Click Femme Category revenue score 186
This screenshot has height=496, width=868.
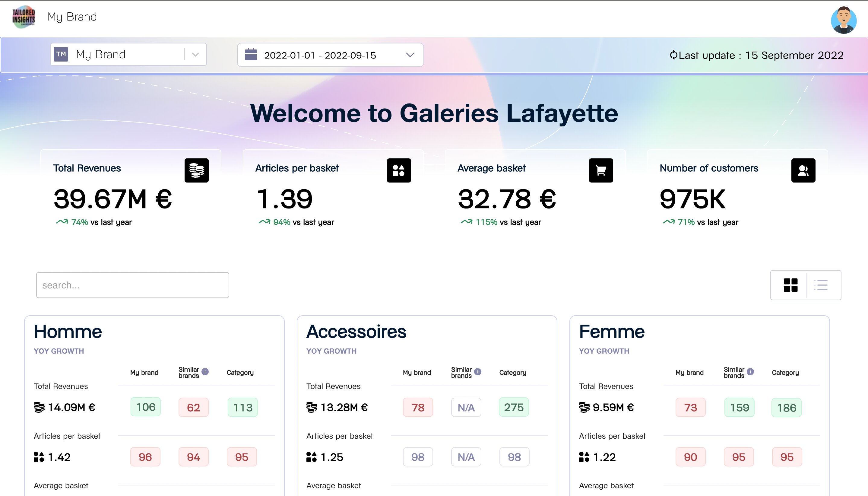click(787, 408)
